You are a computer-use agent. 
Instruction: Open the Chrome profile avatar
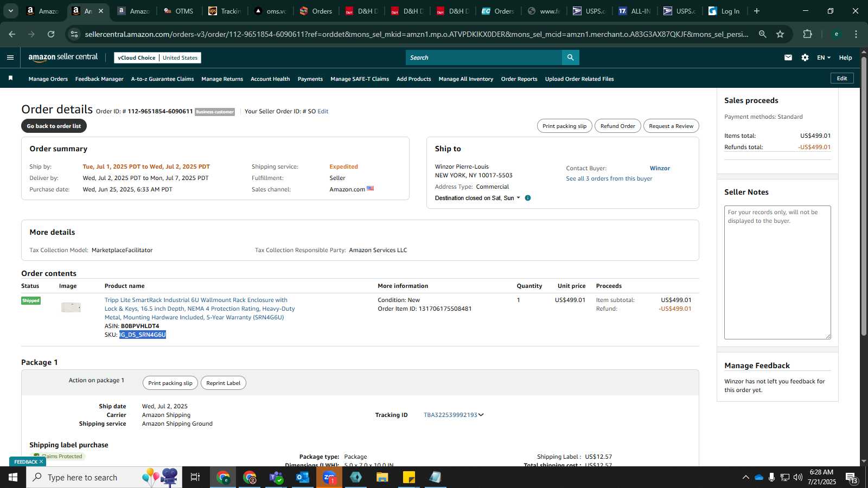tap(837, 34)
